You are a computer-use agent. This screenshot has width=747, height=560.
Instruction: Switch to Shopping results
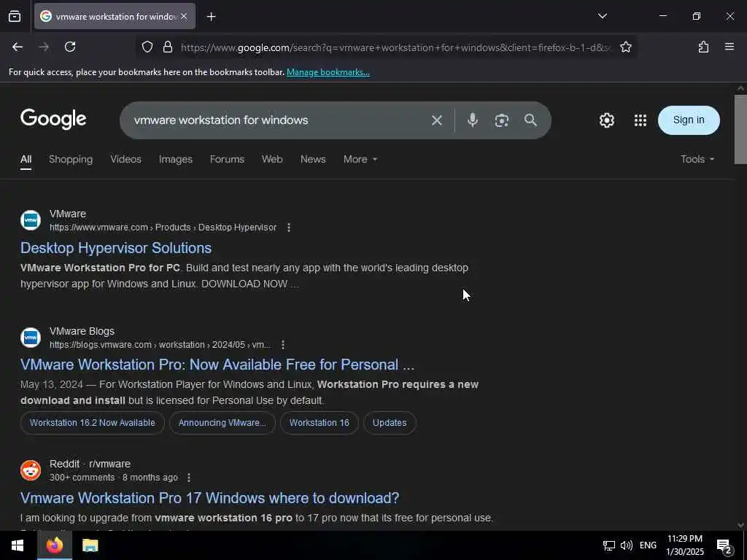[x=71, y=160]
